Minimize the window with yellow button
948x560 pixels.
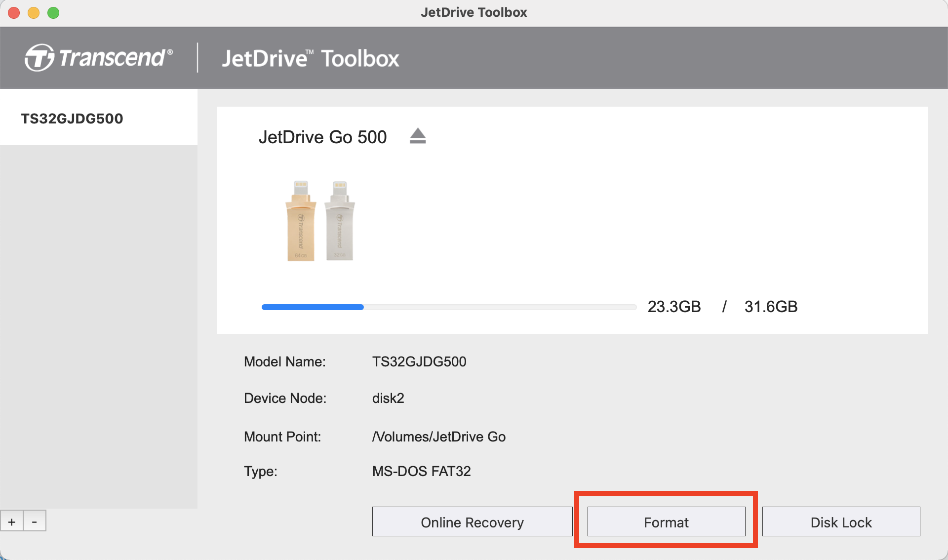point(34,13)
